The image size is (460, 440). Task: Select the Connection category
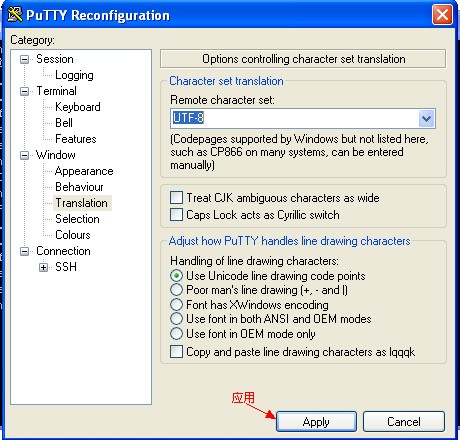click(x=63, y=251)
